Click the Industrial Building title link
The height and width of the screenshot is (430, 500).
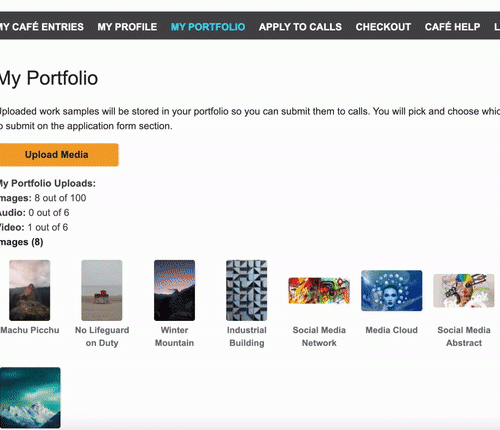(247, 336)
